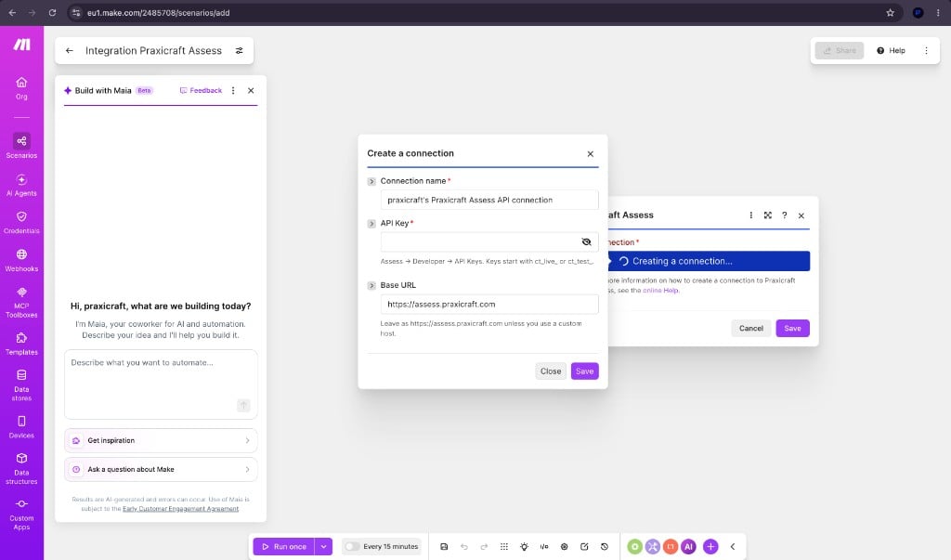The height and width of the screenshot is (560, 951).
Task: Open the Help button
Action: (x=891, y=51)
